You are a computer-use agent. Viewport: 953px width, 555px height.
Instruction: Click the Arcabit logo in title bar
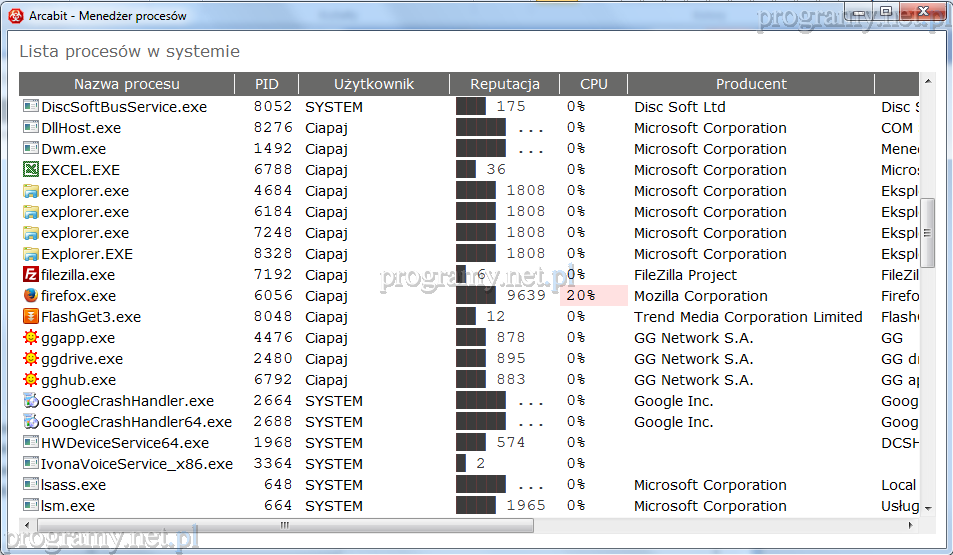click(x=15, y=16)
